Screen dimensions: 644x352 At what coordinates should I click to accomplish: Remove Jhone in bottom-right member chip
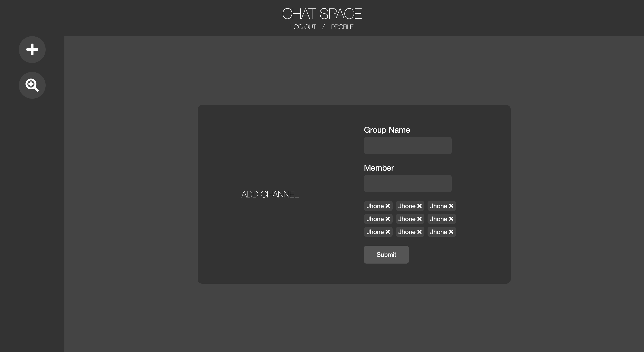[451, 232]
